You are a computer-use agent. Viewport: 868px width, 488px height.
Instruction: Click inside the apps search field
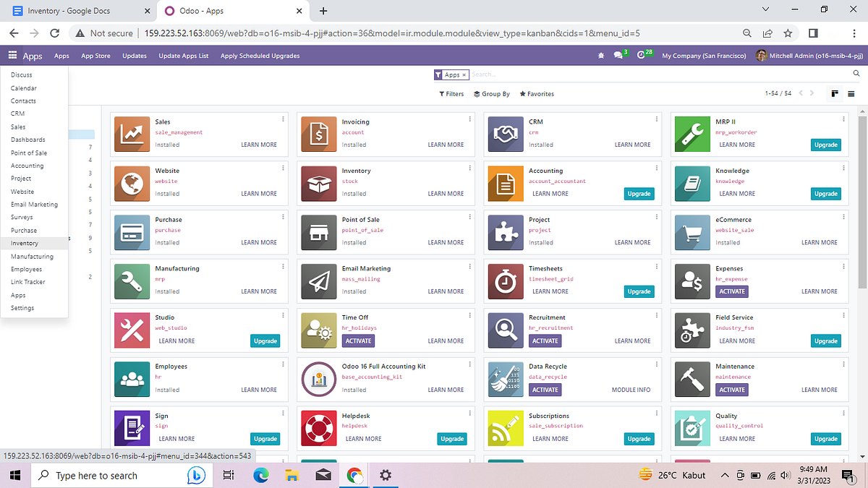tap(506, 74)
